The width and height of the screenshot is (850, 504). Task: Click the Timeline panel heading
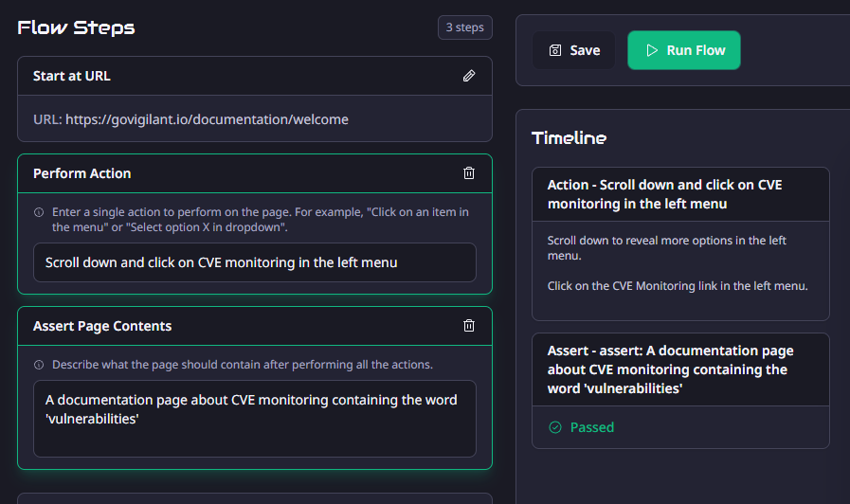click(569, 137)
